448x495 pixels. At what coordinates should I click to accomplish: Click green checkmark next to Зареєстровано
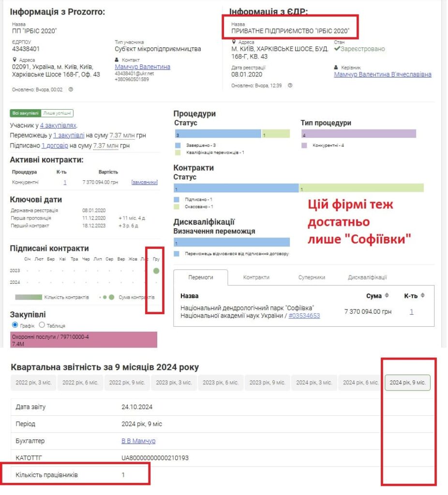pos(337,49)
